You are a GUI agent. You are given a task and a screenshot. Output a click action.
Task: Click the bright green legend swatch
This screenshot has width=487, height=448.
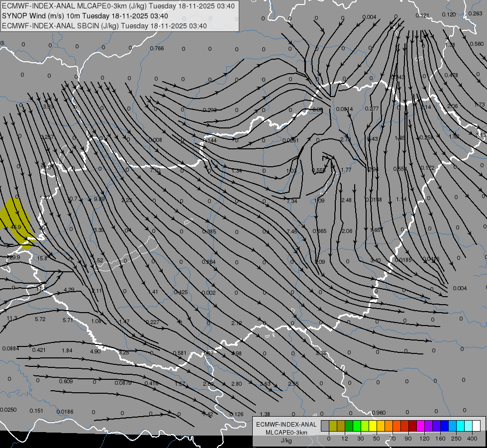357,426
